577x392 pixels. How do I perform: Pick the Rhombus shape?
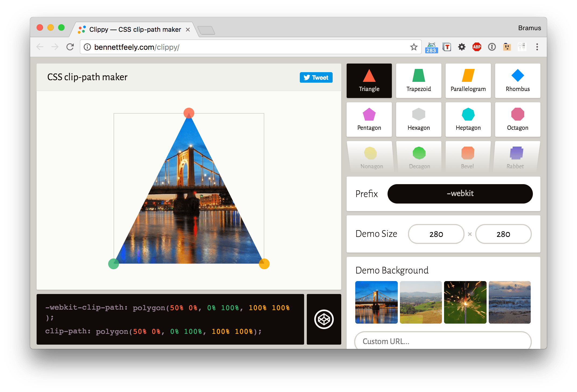click(x=518, y=81)
